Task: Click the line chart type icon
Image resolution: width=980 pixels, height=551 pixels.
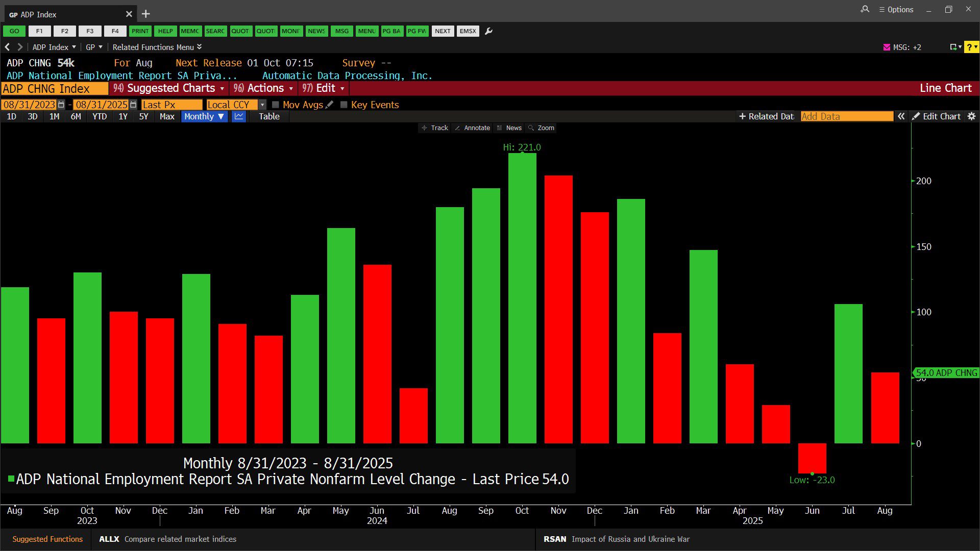Action: click(239, 116)
